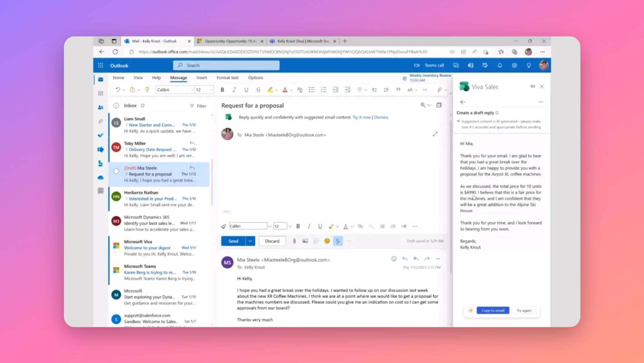The height and width of the screenshot is (363, 644).
Task: Go back in Viva Sales pane
Action: [463, 102]
